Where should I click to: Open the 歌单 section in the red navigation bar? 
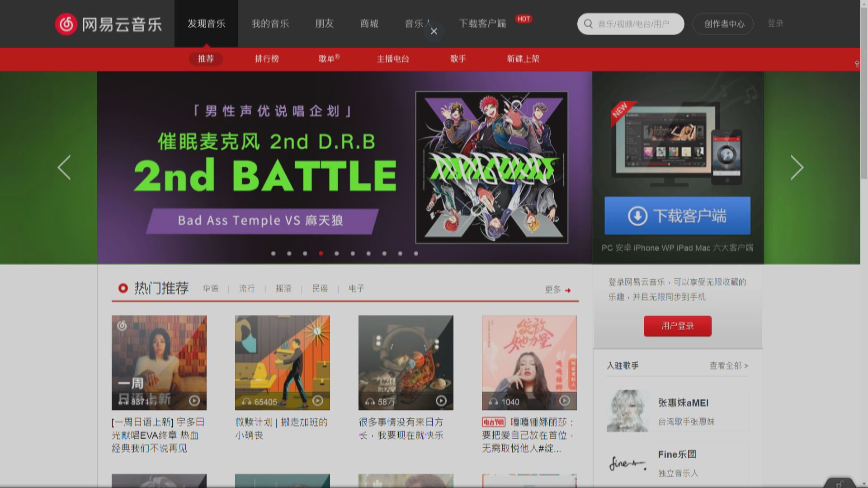coord(326,59)
